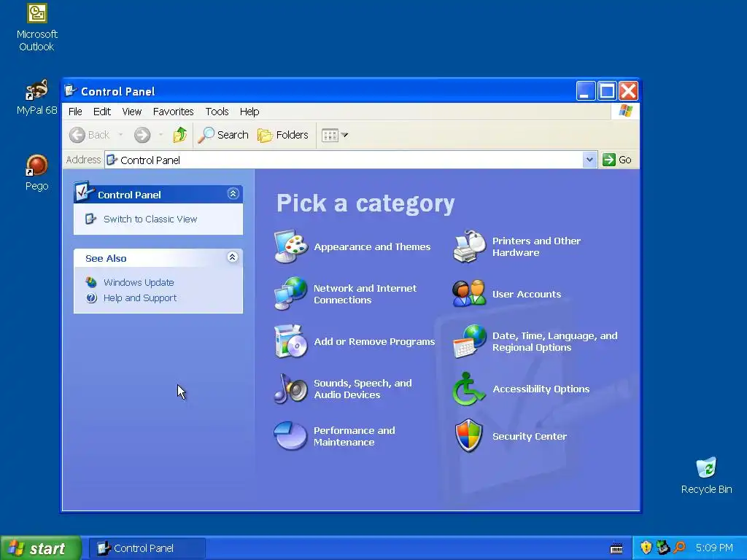This screenshot has height=560, width=747.
Task: Click the Search toolbar button
Action: coord(223,135)
